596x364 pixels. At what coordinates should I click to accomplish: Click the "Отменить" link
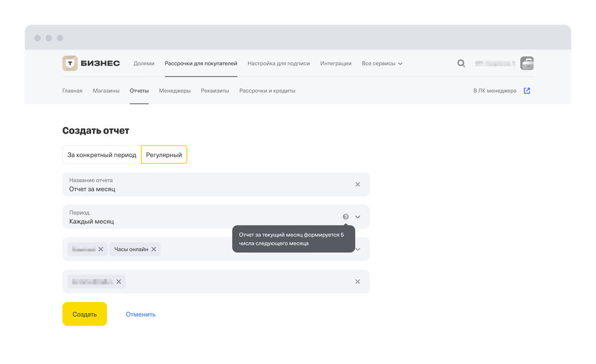click(140, 314)
